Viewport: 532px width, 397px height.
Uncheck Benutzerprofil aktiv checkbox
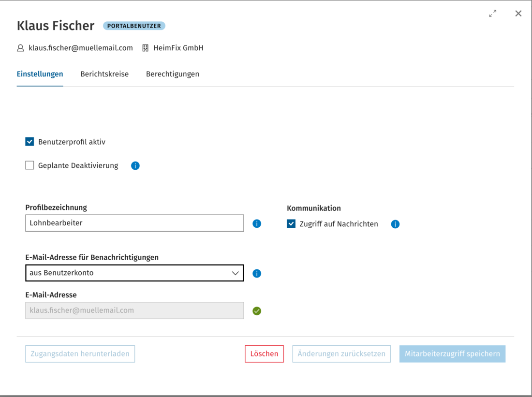coord(30,142)
